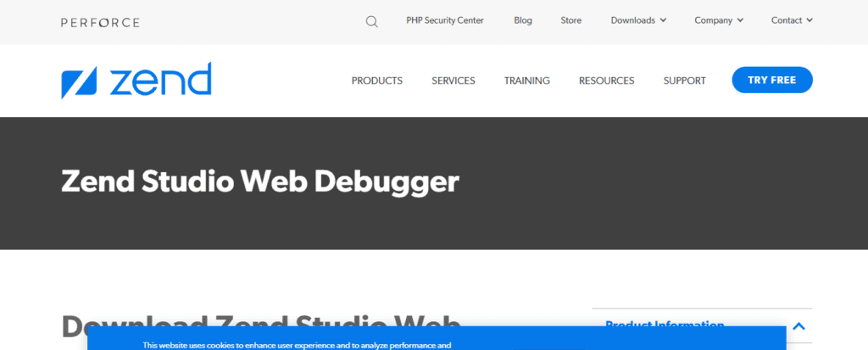The image size is (868, 350).
Task: Open the SERVICES menu
Action: tap(453, 81)
